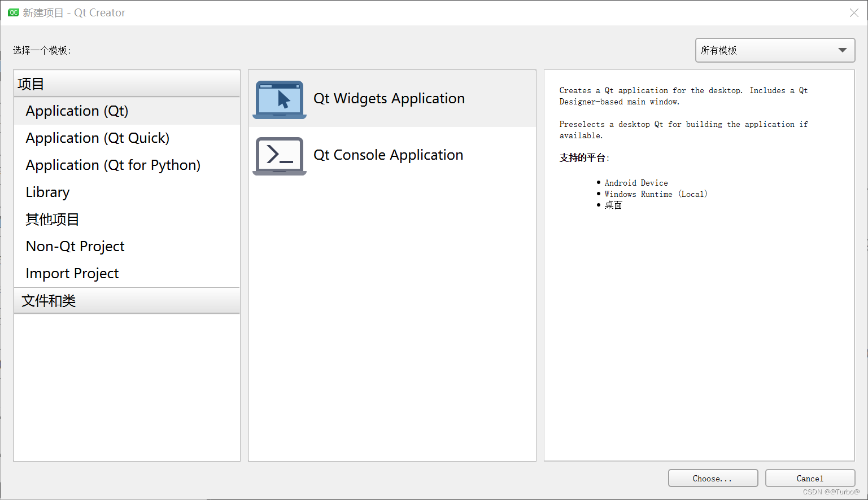Click the Windows Runtime (Local) platform entry
The width and height of the screenshot is (868, 500).
click(x=656, y=194)
